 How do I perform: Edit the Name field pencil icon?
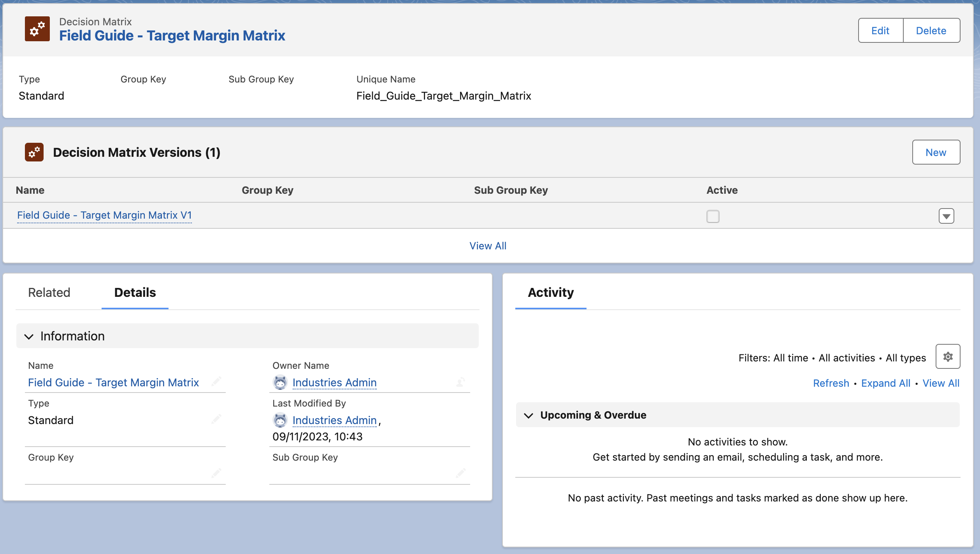216,381
